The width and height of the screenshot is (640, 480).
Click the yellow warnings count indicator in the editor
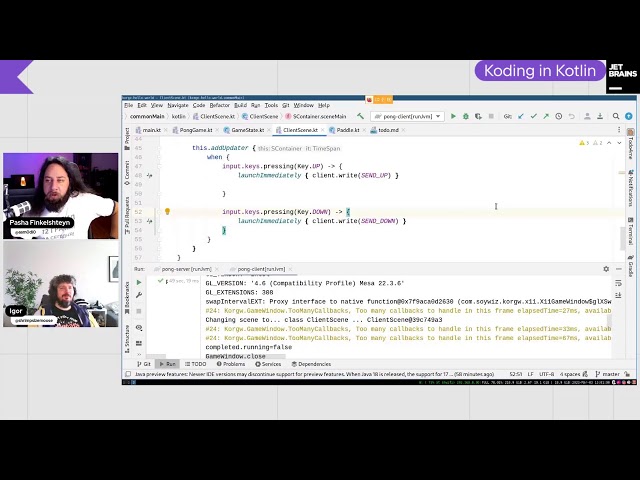[x=584, y=143]
